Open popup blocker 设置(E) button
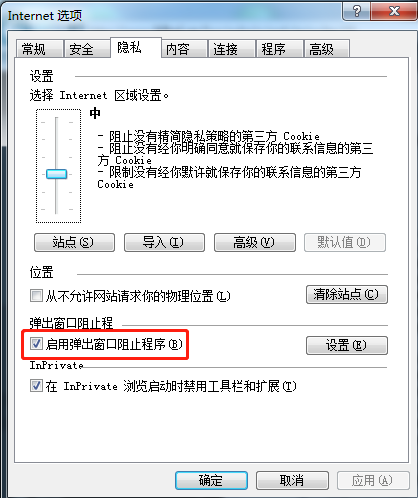The height and width of the screenshot is (498, 418). pyautogui.click(x=347, y=345)
